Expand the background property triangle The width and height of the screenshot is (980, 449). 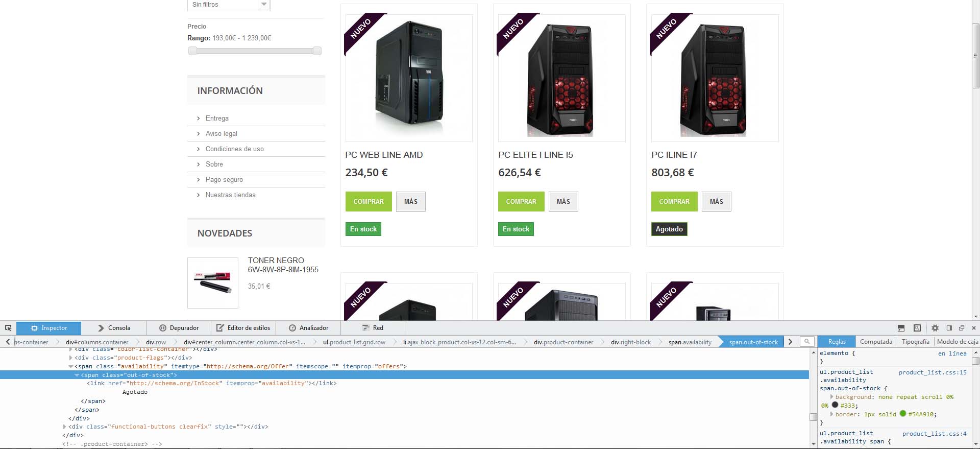pos(831,397)
